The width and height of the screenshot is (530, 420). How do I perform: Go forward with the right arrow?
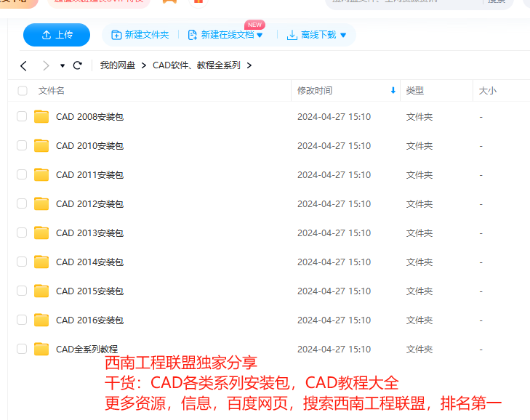(46, 65)
